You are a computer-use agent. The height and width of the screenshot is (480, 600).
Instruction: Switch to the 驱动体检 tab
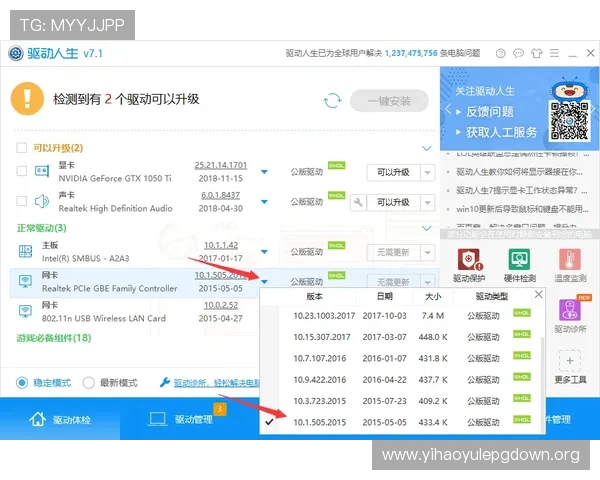pyautogui.click(x=60, y=419)
